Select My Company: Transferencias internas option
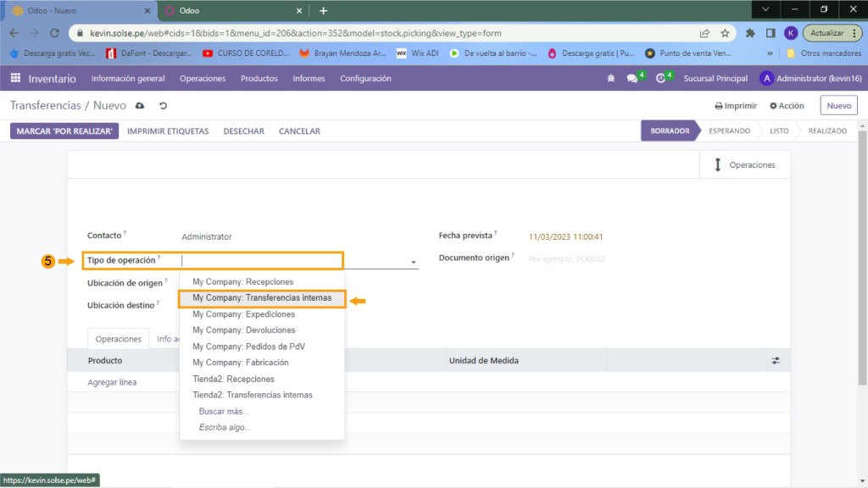Viewport: 868px width, 488px height. [x=262, y=298]
